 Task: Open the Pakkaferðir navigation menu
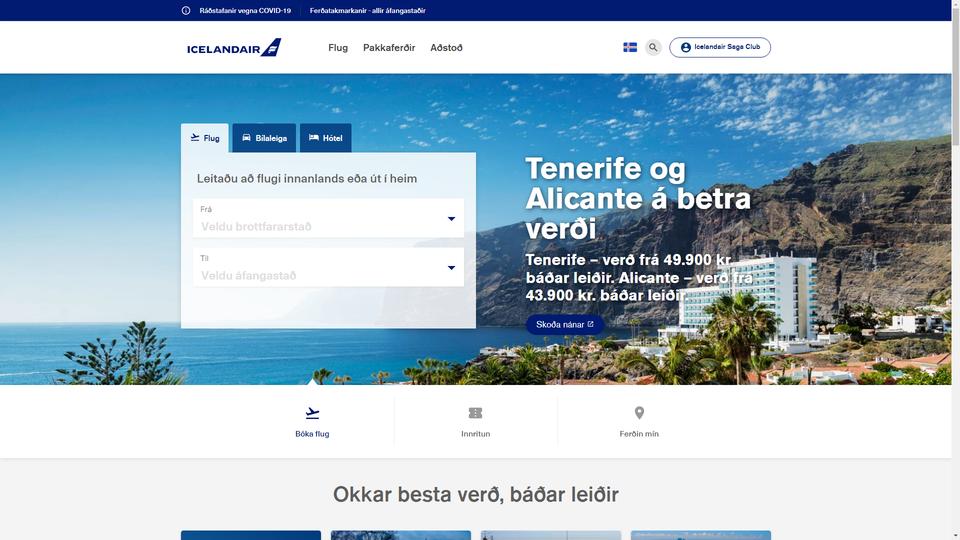[389, 48]
